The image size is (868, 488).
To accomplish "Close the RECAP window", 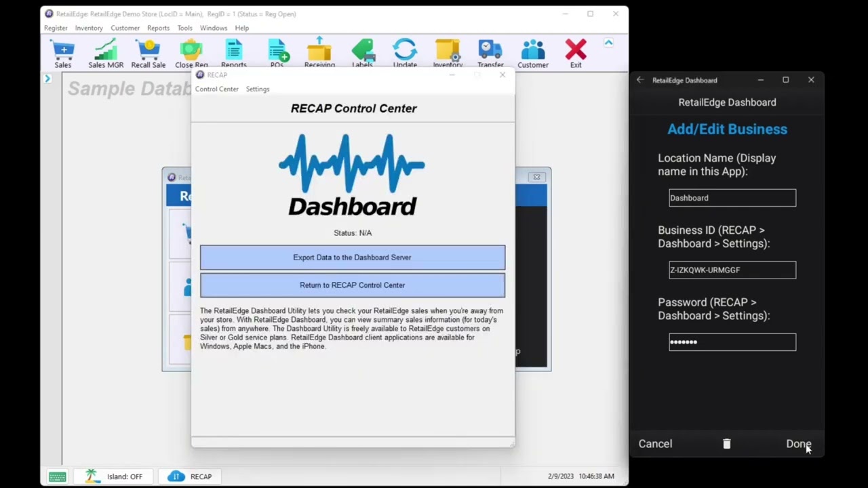I will click(502, 75).
